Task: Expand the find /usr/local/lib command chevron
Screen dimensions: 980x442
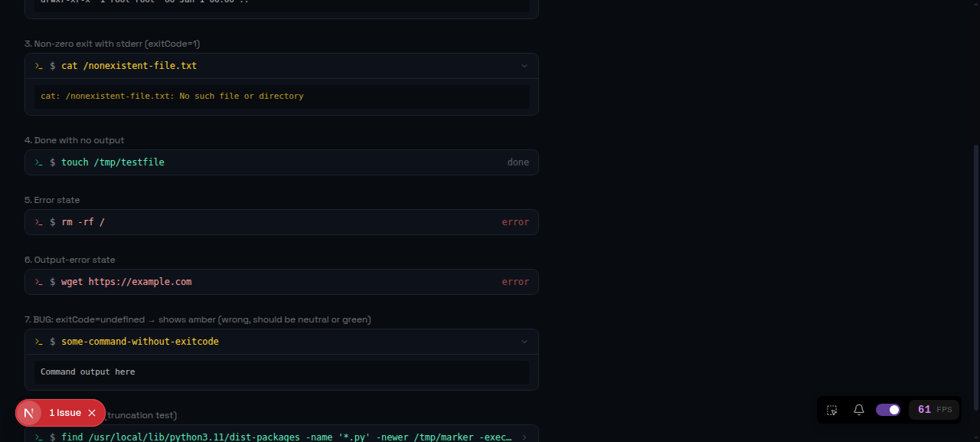Action: pyautogui.click(x=524, y=437)
